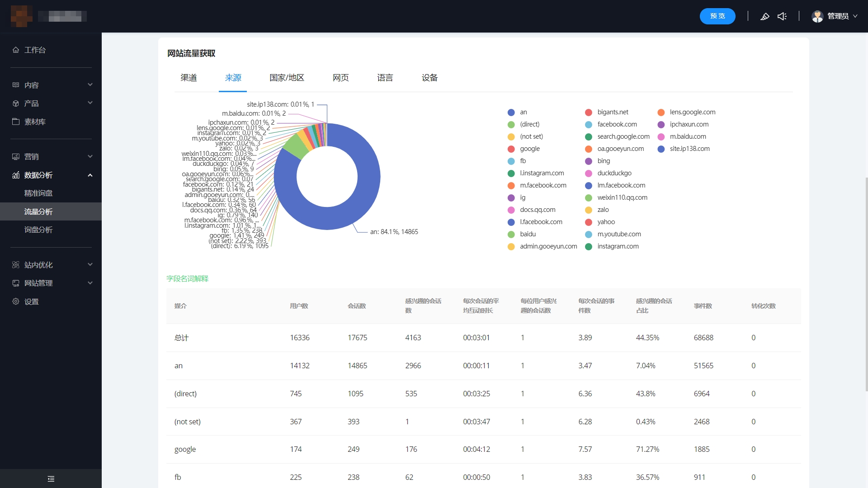Collapse sidebar using bottom menu icon
The width and height of the screenshot is (868, 488).
click(51, 479)
